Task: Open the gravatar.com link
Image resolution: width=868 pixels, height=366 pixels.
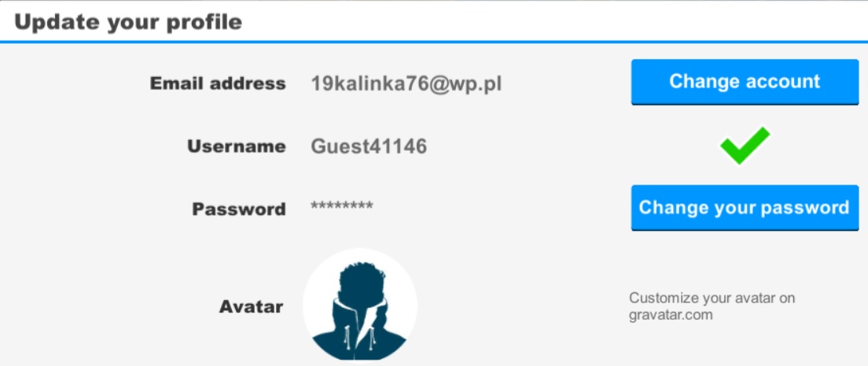Action: 671,316
